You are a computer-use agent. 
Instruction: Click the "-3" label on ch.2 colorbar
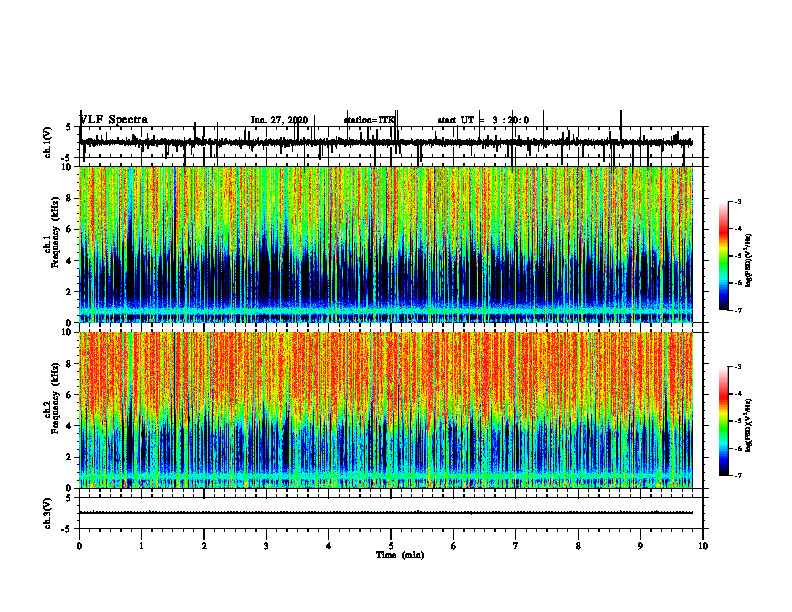[738, 367]
